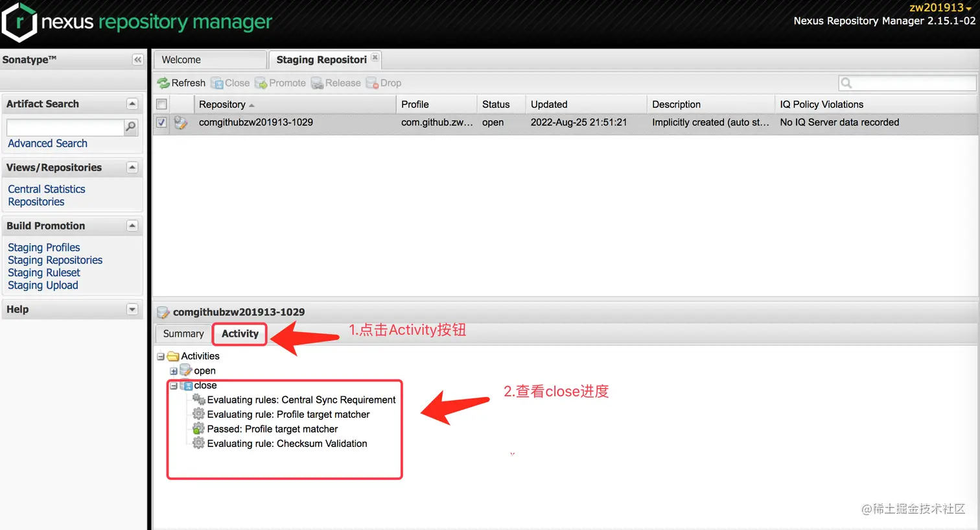The width and height of the screenshot is (980, 530).
Task: Click the 2022-Aug-25 21:51:21 updated cell
Action: [579, 122]
